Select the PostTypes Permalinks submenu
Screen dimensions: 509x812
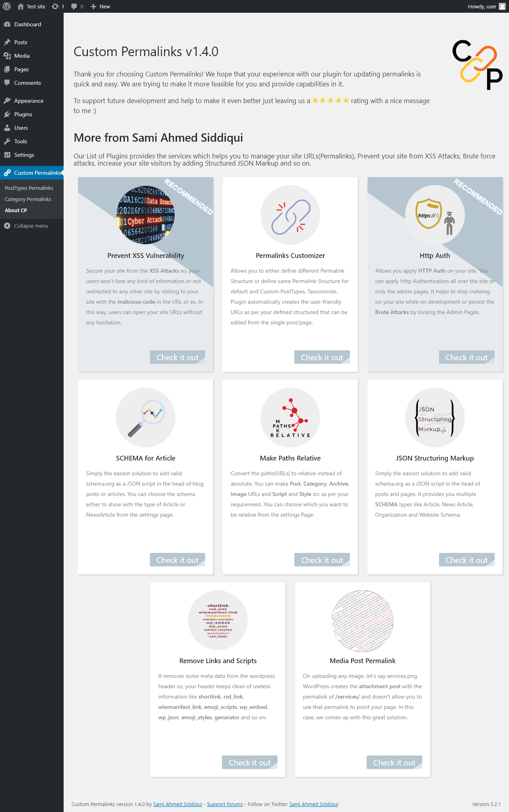click(29, 188)
